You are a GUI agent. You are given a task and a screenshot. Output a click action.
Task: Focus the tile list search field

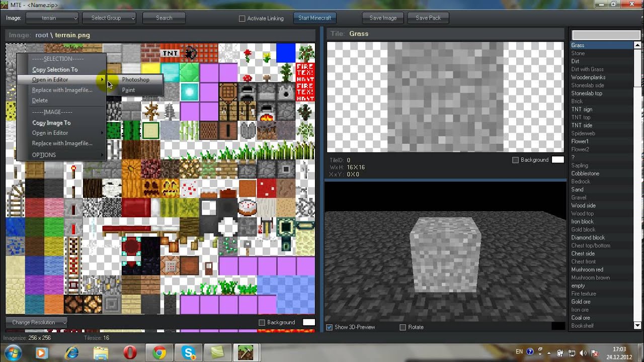tap(606, 35)
